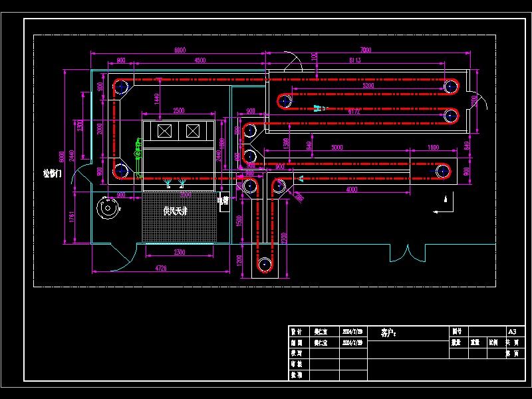Click the 2500 dimension above the unit

(x=178, y=110)
